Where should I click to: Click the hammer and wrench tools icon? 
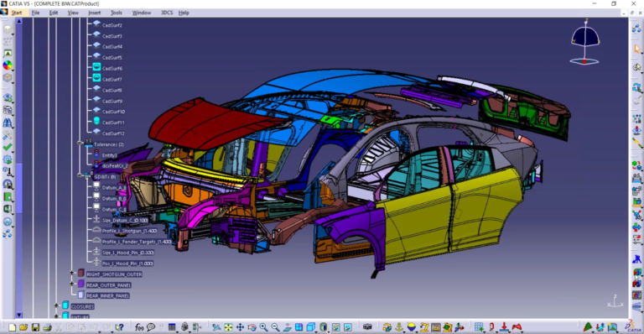click(8, 135)
